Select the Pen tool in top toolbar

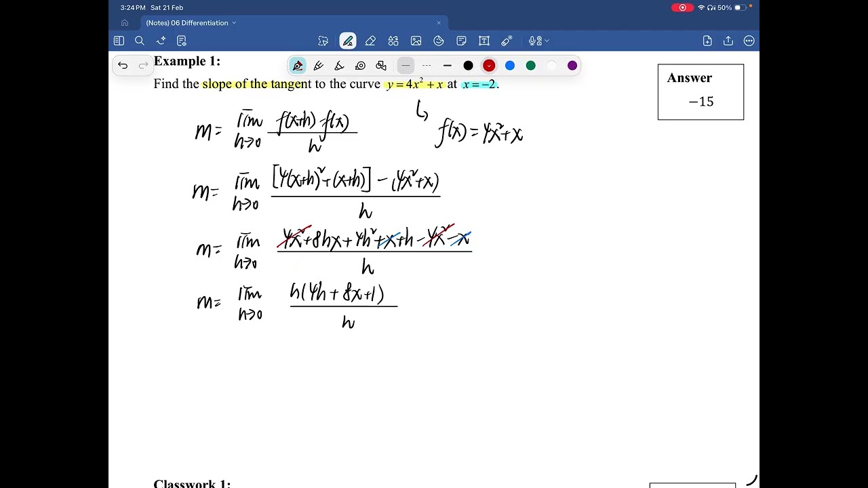[x=348, y=41]
